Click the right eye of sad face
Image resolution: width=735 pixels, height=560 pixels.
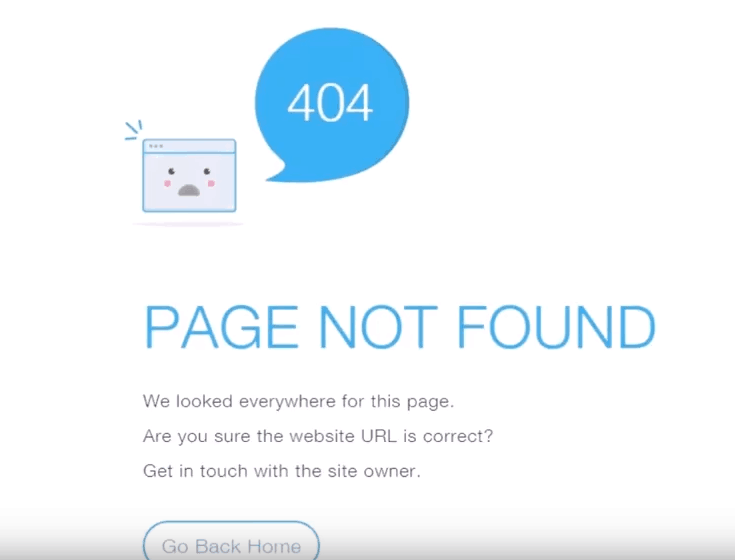coord(207,172)
